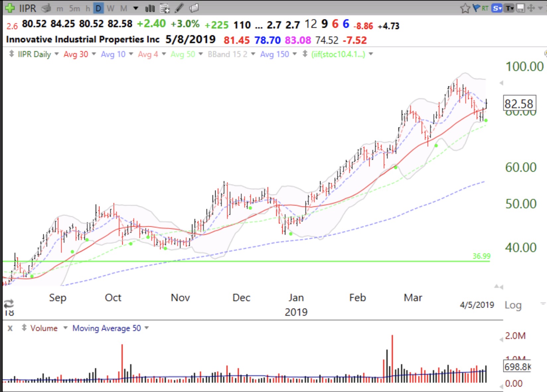
Task: Open the chart templates folder icon
Action: 194,8
